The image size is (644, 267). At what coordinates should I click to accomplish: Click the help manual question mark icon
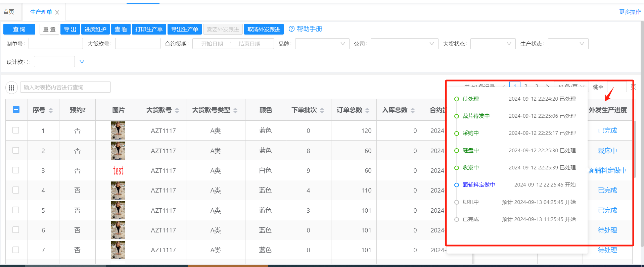(291, 29)
